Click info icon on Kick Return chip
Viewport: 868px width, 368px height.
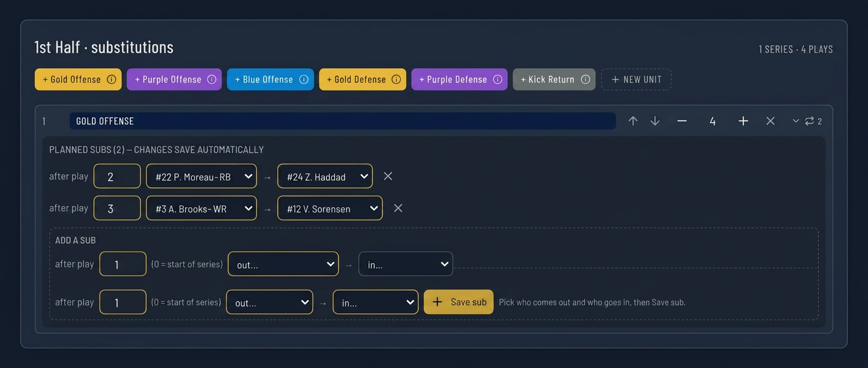[585, 79]
